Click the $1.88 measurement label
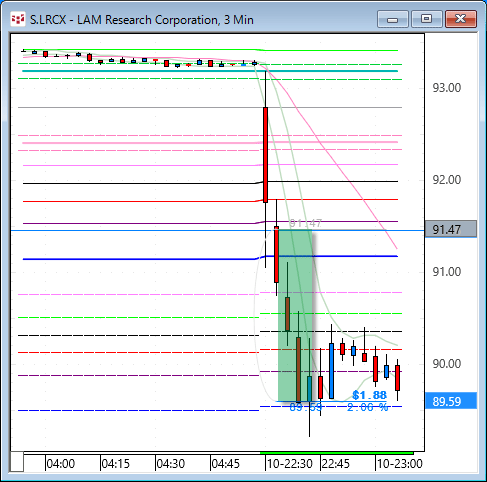Image resolution: width=487 pixels, height=482 pixels. point(369,395)
